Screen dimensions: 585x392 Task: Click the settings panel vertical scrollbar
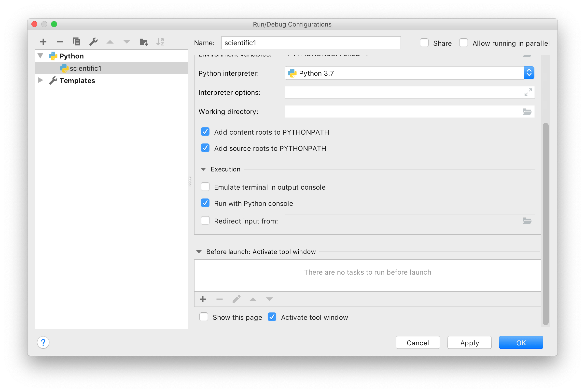coord(546,224)
